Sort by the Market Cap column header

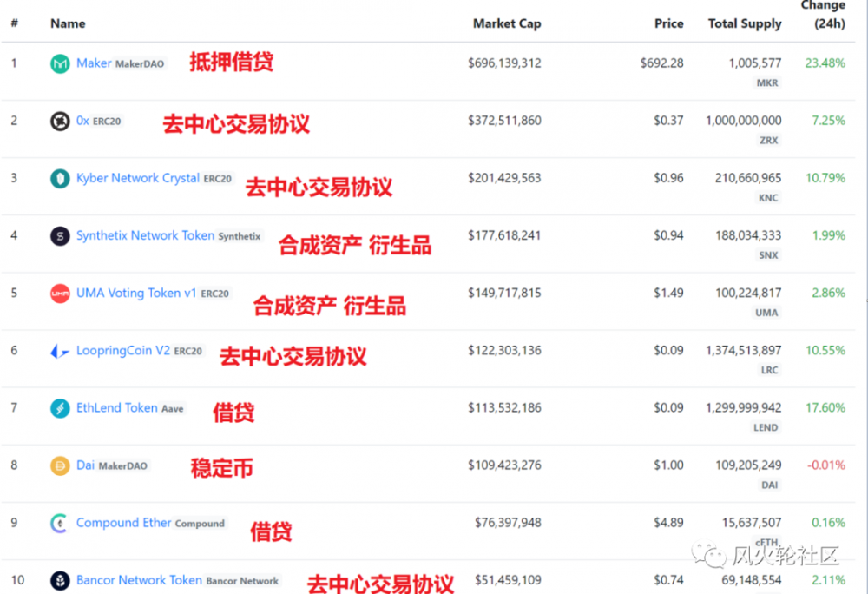click(x=507, y=23)
